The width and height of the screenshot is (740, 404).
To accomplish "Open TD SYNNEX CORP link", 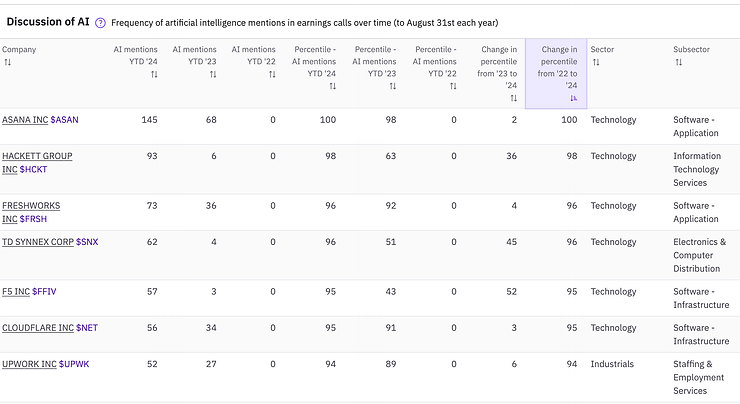I will (x=37, y=242).
